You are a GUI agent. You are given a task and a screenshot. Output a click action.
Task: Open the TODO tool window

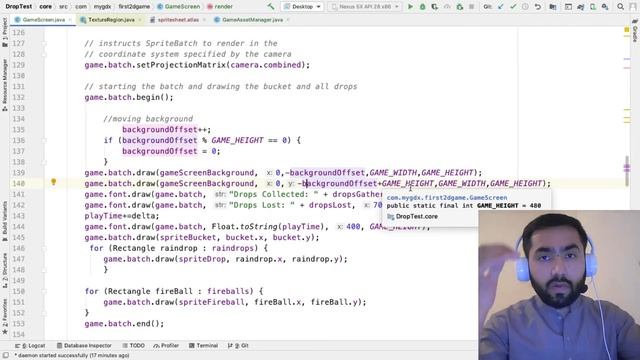[x=133, y=346]
